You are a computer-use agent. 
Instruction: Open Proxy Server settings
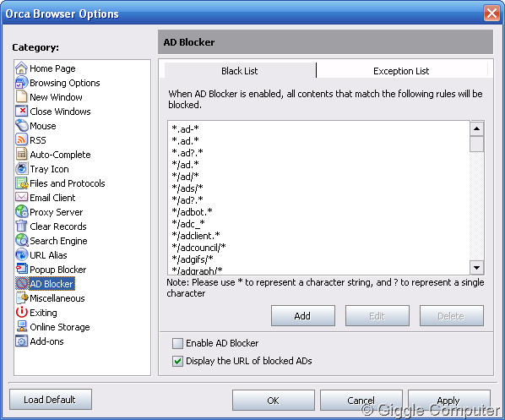click(x=57, y=212)
